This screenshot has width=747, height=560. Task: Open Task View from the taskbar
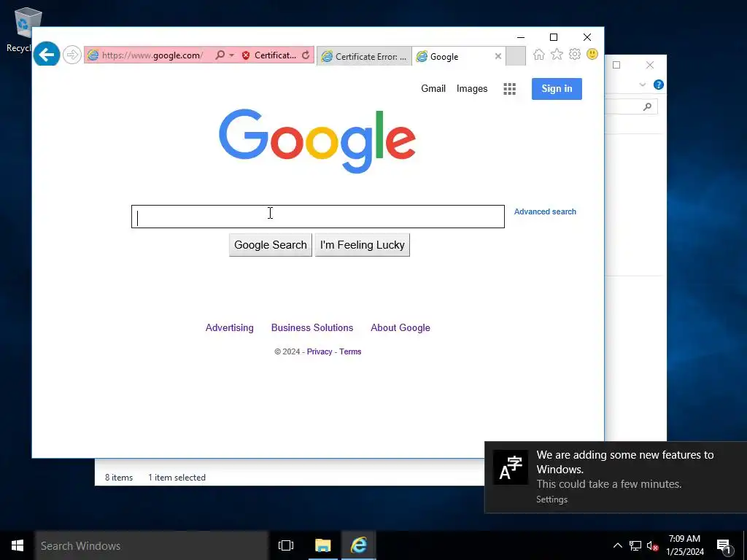point(286,545)
